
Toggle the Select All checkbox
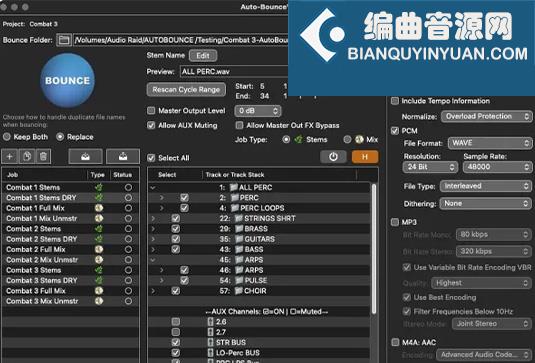click(x=151, y=158)
